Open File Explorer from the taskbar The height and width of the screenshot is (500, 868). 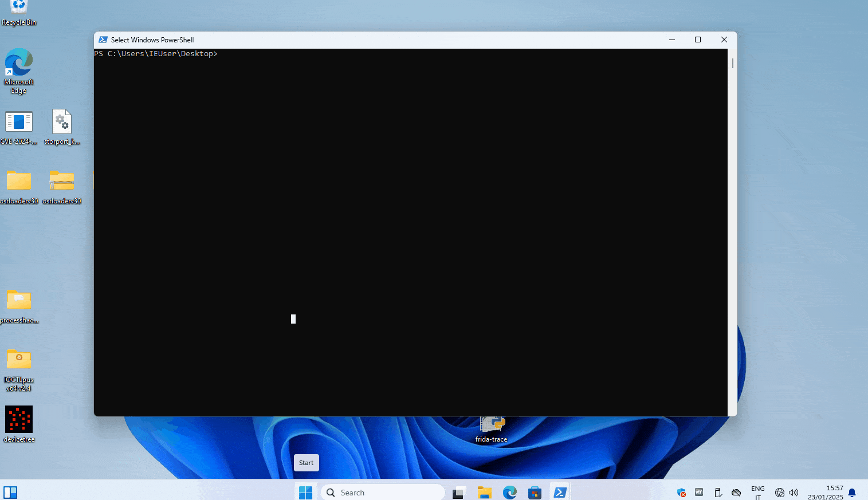pos(485,493)
